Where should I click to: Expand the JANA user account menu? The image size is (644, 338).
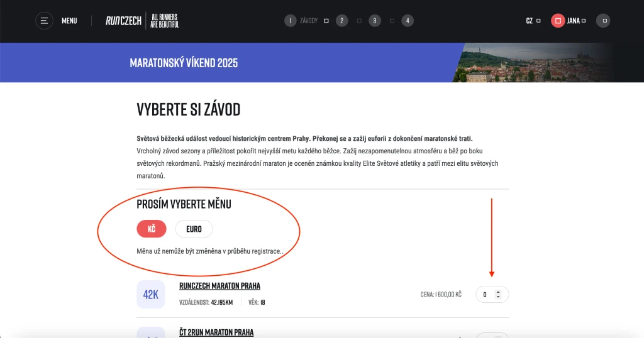tap(576, 21)
